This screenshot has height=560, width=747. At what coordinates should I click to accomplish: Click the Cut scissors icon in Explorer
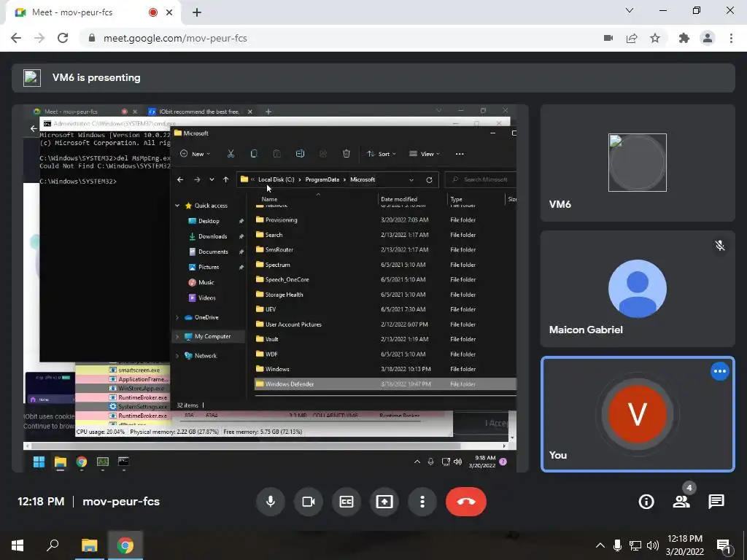(x=231, y=154)
